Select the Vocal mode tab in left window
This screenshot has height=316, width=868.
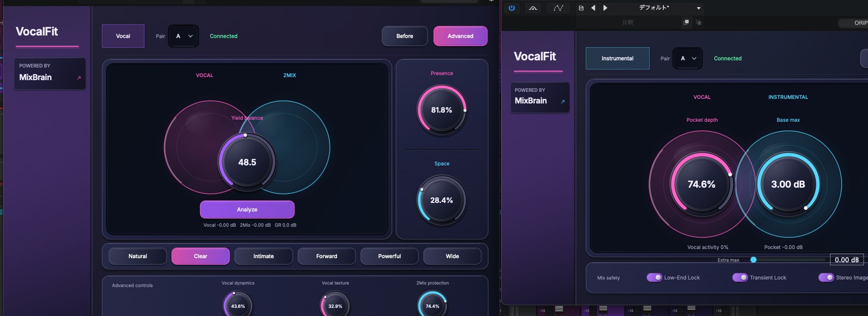click(x=123, y=36)
